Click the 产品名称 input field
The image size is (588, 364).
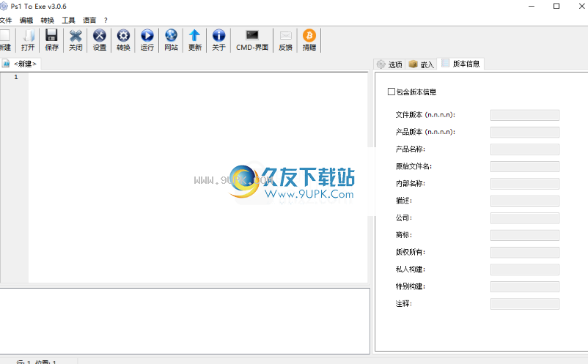[x=525, y=149]
